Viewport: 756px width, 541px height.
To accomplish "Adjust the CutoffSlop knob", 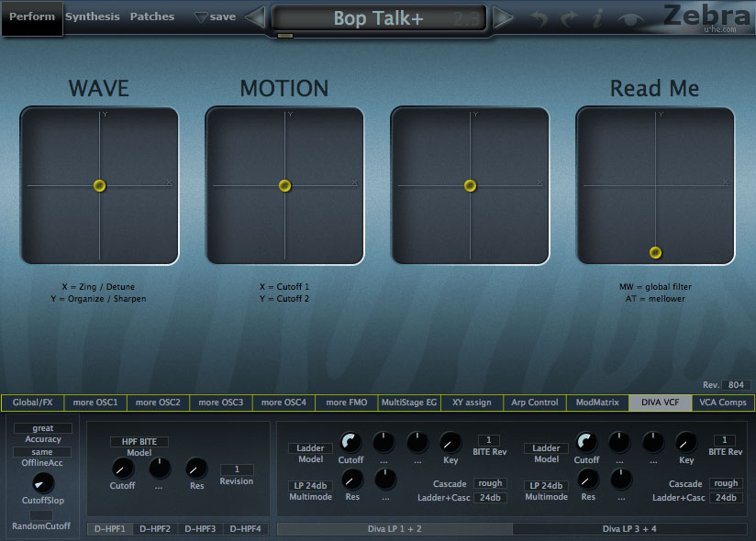I will [x=43, y=483].
